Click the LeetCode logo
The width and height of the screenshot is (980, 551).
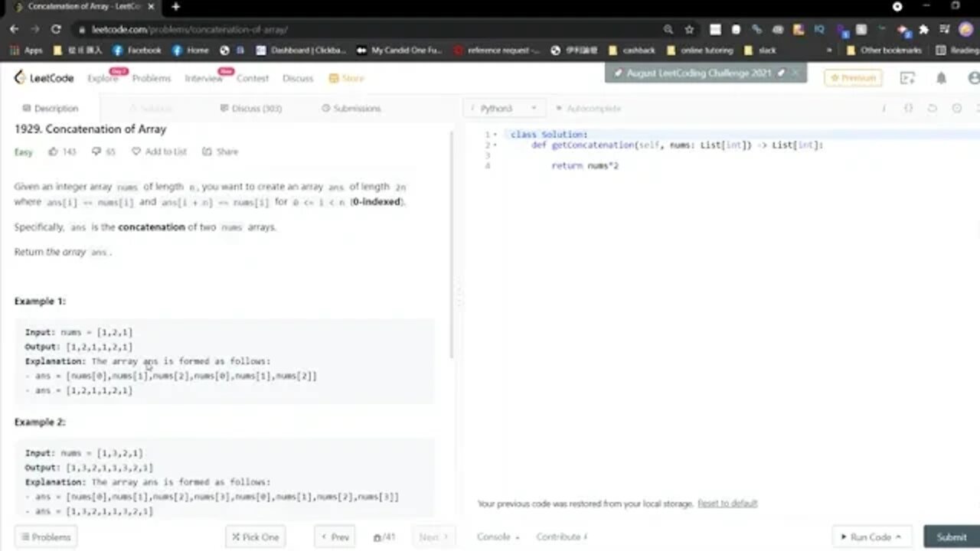[x=44, y=78]
